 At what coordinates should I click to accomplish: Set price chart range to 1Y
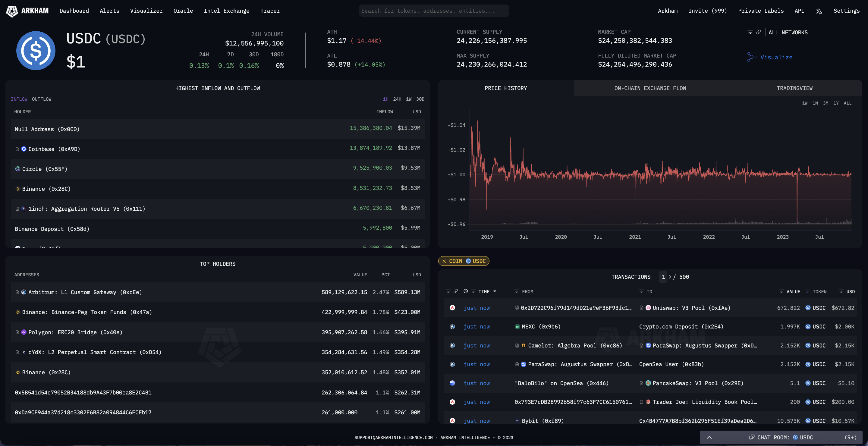tap(836, 103)
